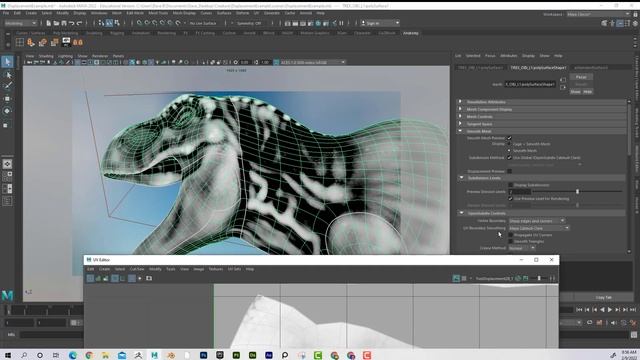The image size is (640, 360).
Task: Select Cage + Smooth Mesh radio option
Action: click(509, 144)
